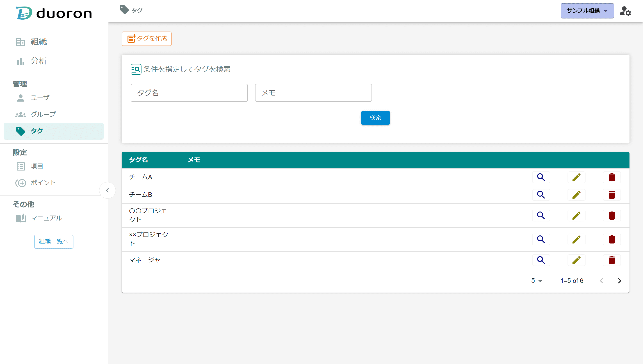Click the 組織一覧へ button

coord(54,241)
